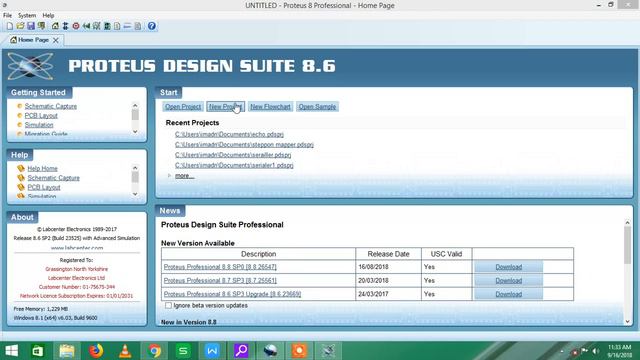Open PCB Layout link in Getting Started

coord(41,116)
